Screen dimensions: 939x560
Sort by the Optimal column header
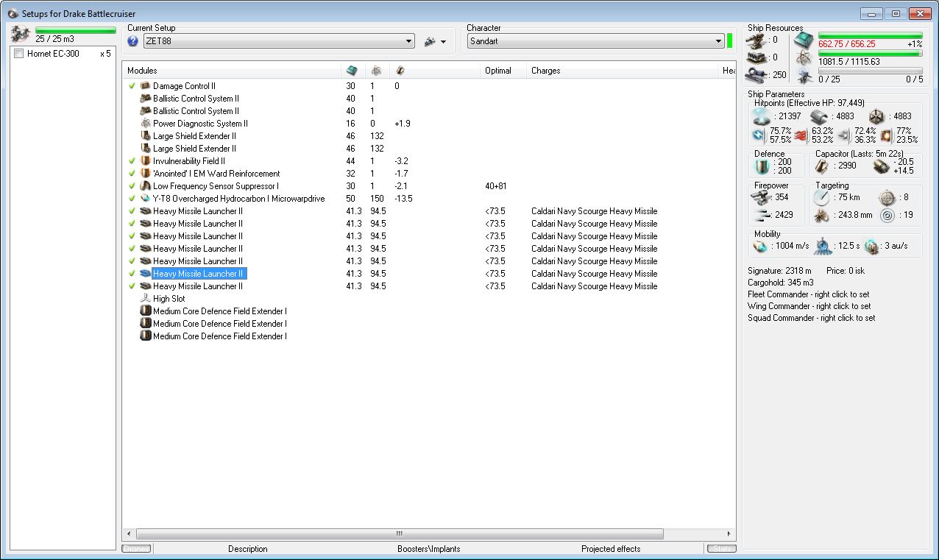pos(503,71)
